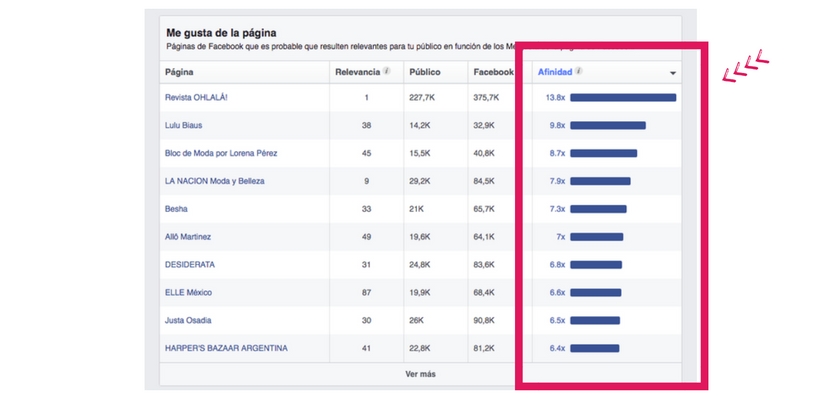Click the 7.3x affinity bar
Screen dimensions: 840x400
tap(598, 209)
